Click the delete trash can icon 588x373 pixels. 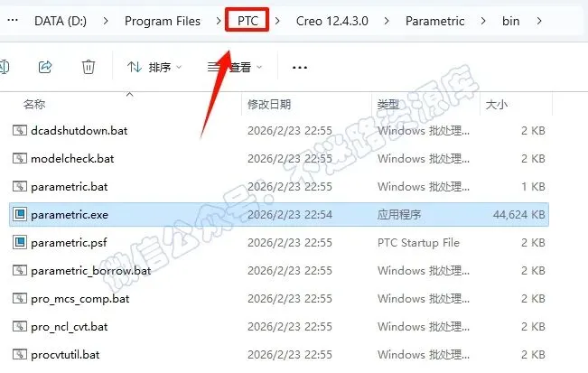(x=89, y=67)
